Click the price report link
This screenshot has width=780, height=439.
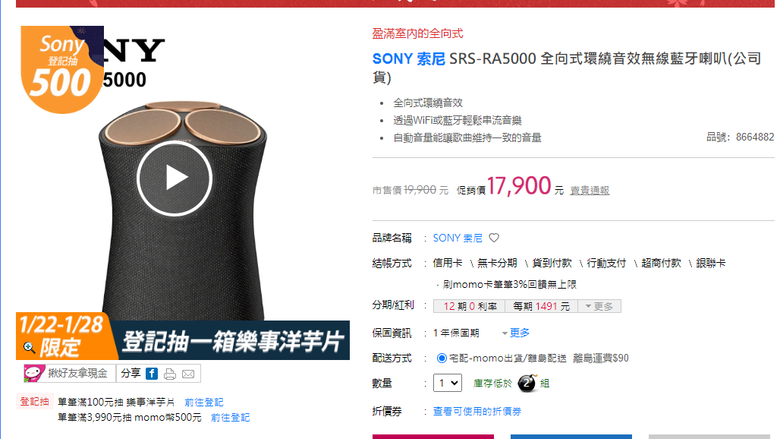coord(589,190)
